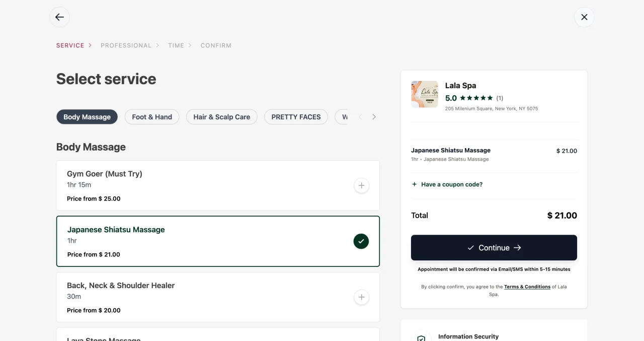Click the Lala Spa name heading
Image resolution: width=644 pixels, height=341 pixels.
[x=460, y=86]
